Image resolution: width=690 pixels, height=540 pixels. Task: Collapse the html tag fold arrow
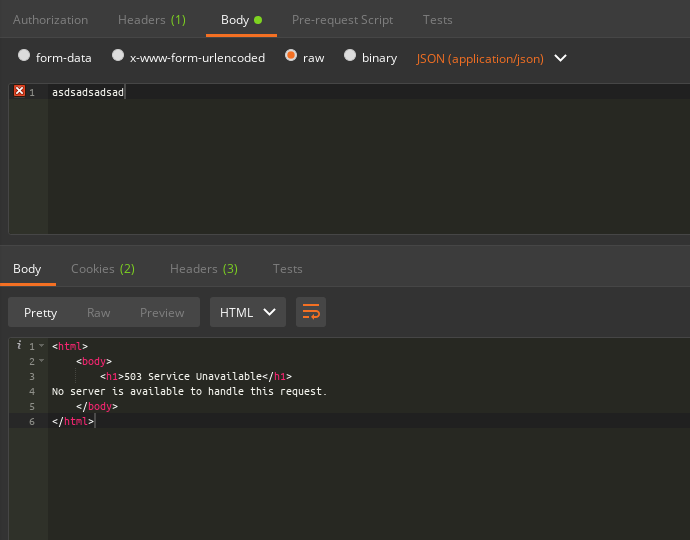pyautogui.click(x=41, y=346)
